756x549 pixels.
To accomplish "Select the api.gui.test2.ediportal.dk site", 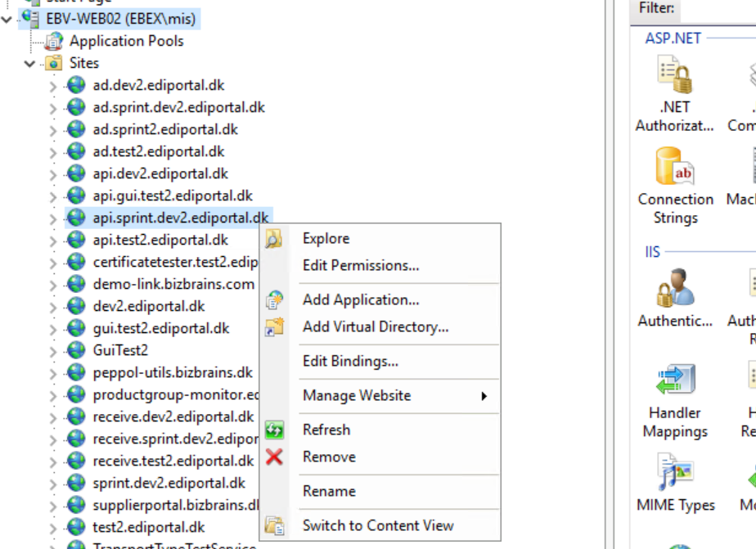I will click(173, 196).
